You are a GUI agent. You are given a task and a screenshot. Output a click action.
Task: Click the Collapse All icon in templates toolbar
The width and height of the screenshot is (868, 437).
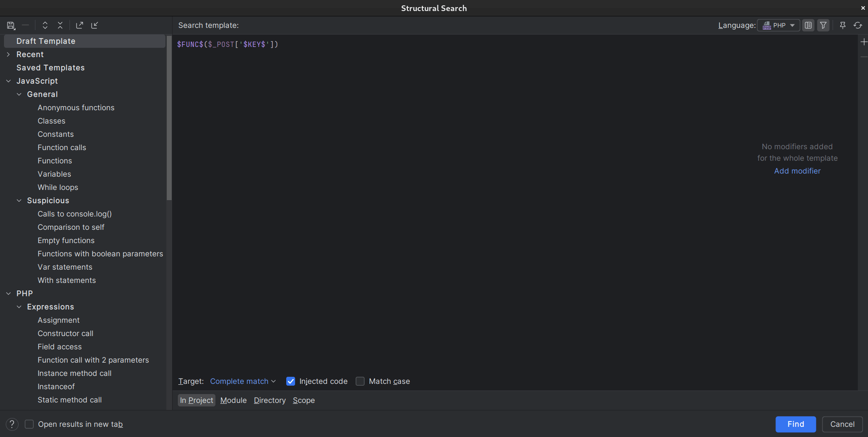pos(60,25)
